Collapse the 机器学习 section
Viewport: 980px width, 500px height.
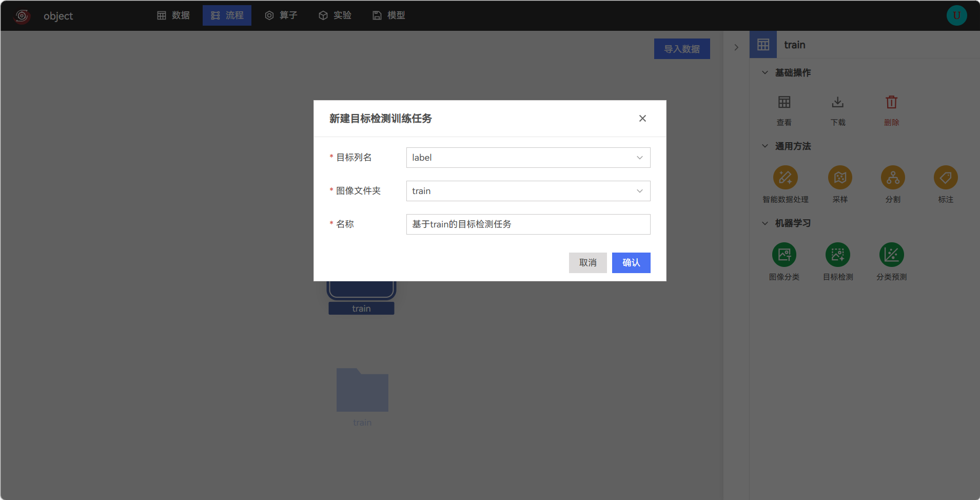pyautogui.click(x=765, y=223)
